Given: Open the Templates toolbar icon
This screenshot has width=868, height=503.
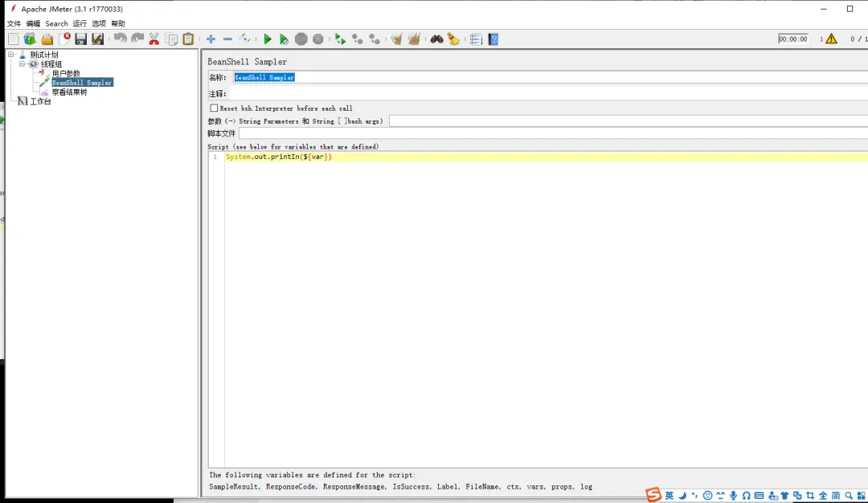Looking at the screenshot, I should 30,39.
